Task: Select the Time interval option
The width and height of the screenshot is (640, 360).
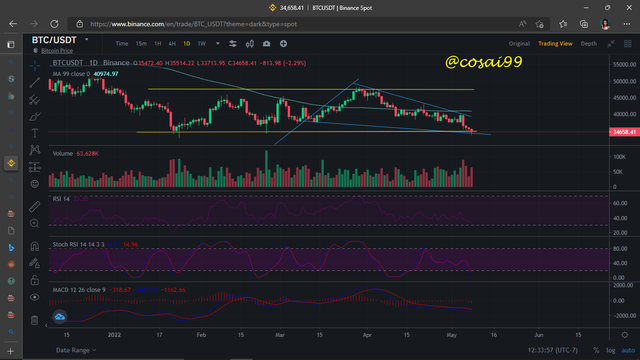Action: click(x=122, y=44)
